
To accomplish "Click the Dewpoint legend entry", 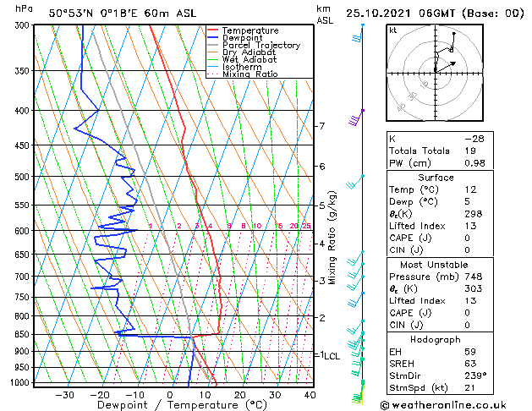I will coord(242,38).
